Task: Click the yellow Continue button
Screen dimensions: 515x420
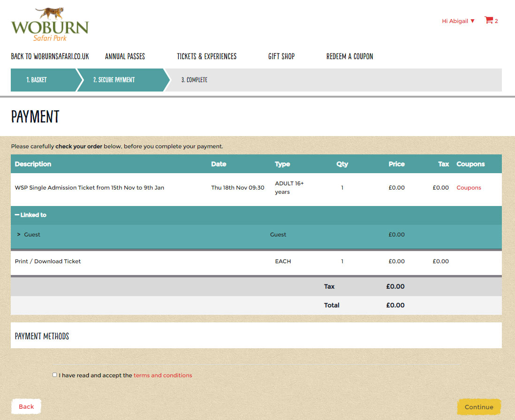Action: click(479, 407)
